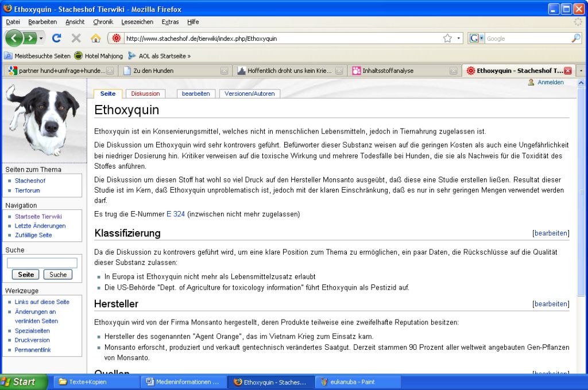Screen dimensions: 588x390
Task: Open Zufällige Seite link
Action: 33,235
